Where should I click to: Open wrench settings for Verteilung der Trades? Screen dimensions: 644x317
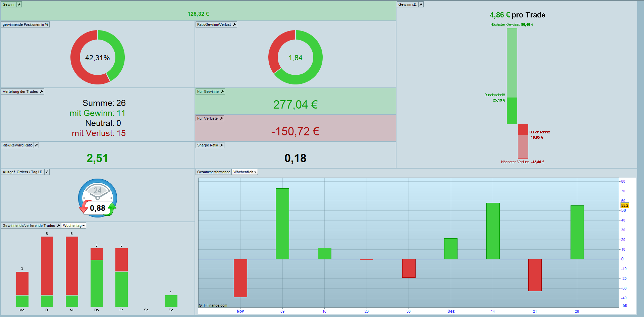click(x=42, y=91)
